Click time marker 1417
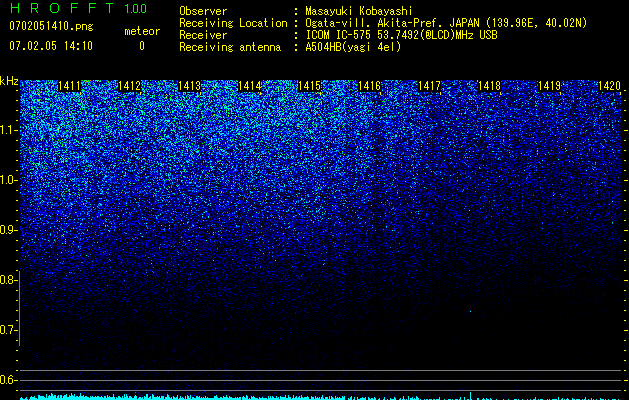 coord(430,86)
